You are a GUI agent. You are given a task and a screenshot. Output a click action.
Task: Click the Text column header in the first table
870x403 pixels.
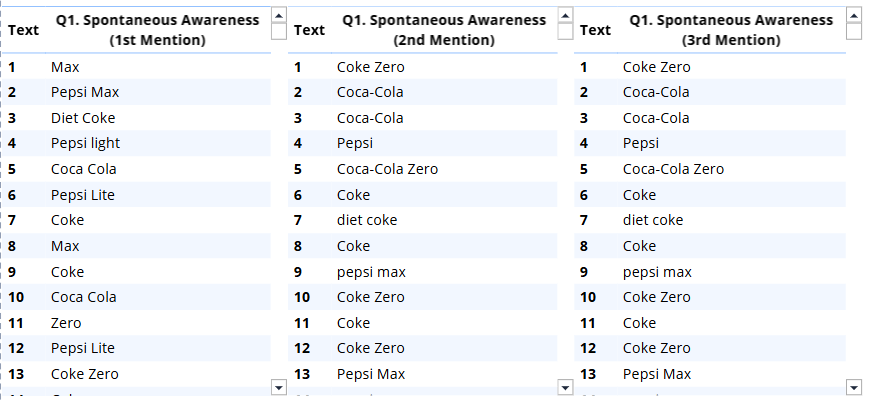pos(23,30)
